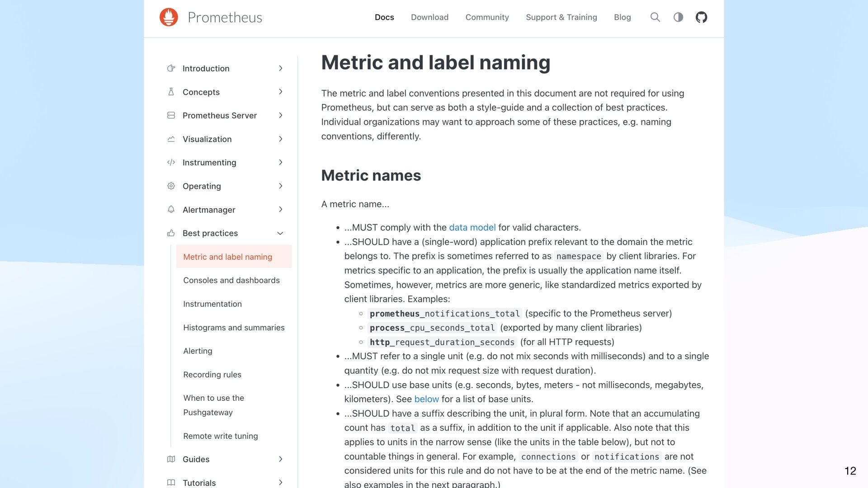Collapse the Best practices section chevron

(280, 233)
